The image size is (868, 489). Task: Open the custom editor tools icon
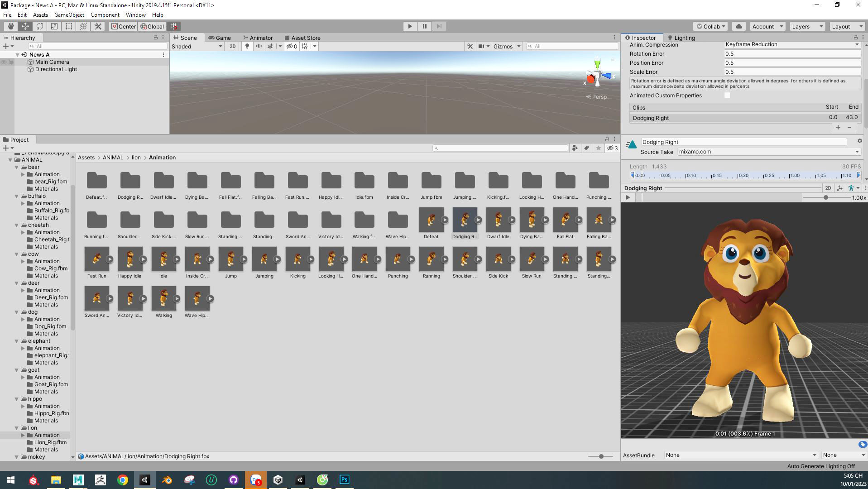[98, 26]
